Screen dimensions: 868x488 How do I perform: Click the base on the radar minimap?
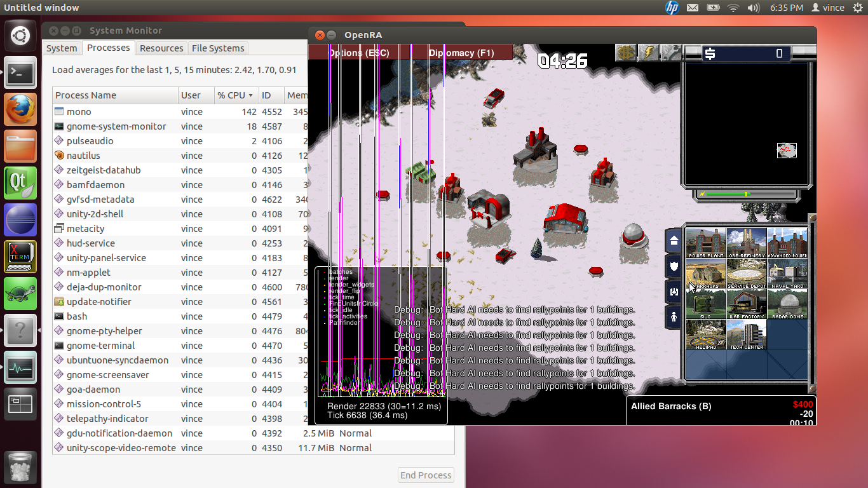point(787,151)
